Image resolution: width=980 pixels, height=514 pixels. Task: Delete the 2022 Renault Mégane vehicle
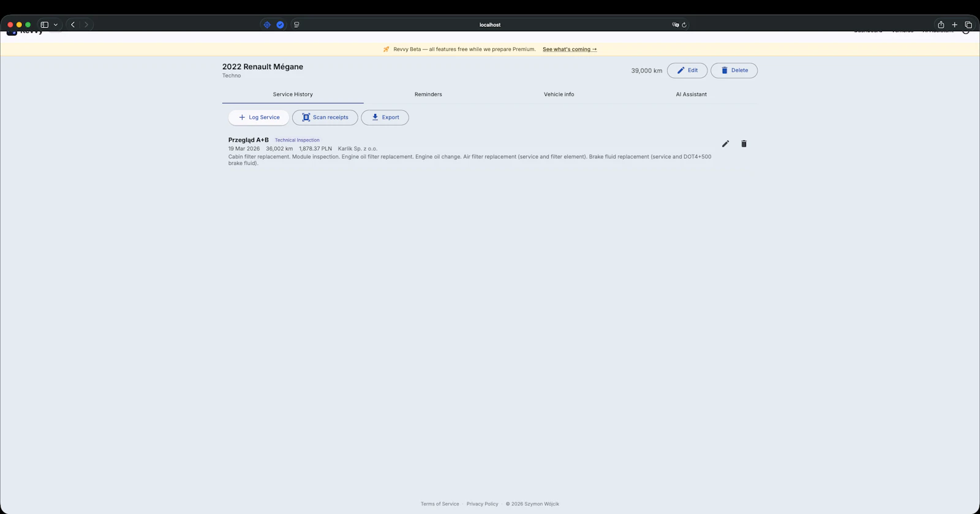[734, 70]
